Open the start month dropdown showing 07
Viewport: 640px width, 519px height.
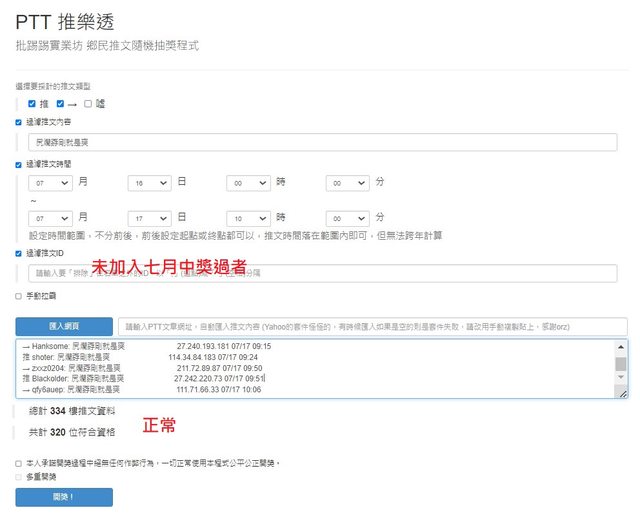pos(50,183)
